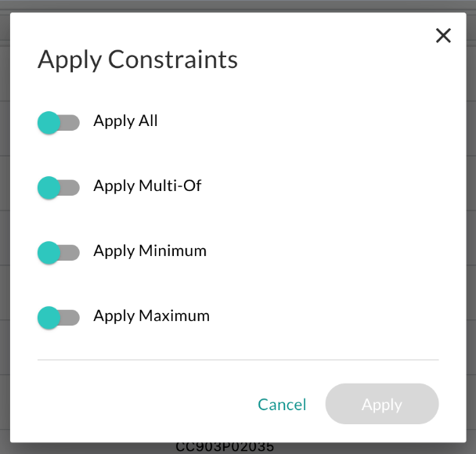Image resolution: width=476 pixels, height=454 pixels.
Task: Click the "Apply Multi-Of" label text
Action: tap(147, 186)
